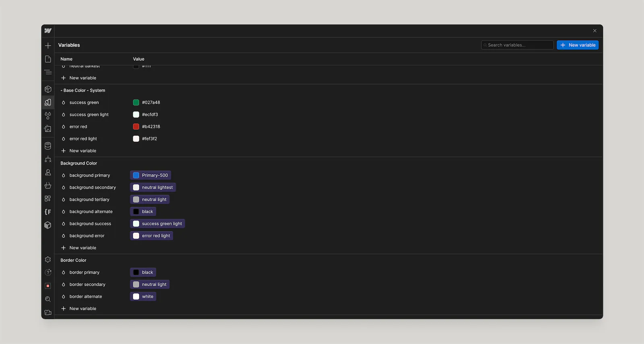Image resolution: width=644 pixels, height=344 pixels.
Task: Select the success green light variable name
Action: point(89,115)
